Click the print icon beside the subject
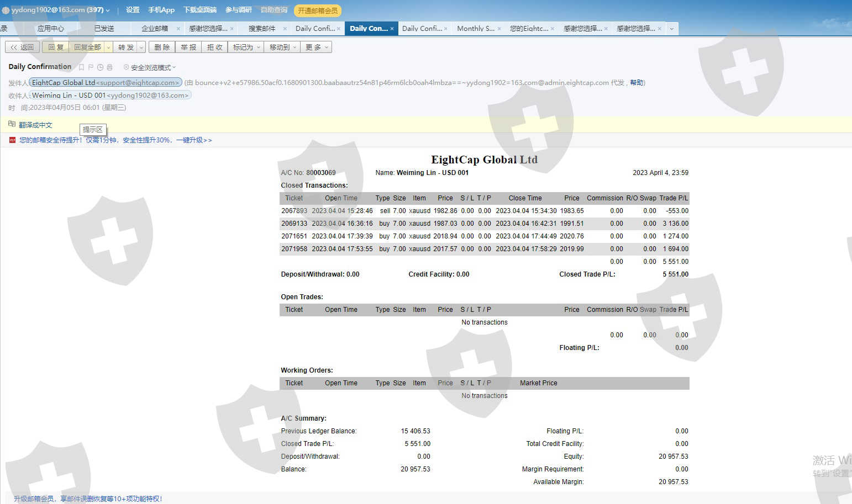Image resolution: width=852 pixels, height=504 pixels. pyautogui.click(x=109, y=67)
